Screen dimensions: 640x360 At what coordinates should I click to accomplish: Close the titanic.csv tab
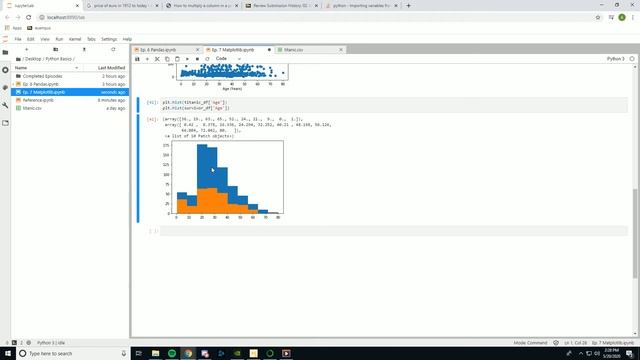pos(341,50)
